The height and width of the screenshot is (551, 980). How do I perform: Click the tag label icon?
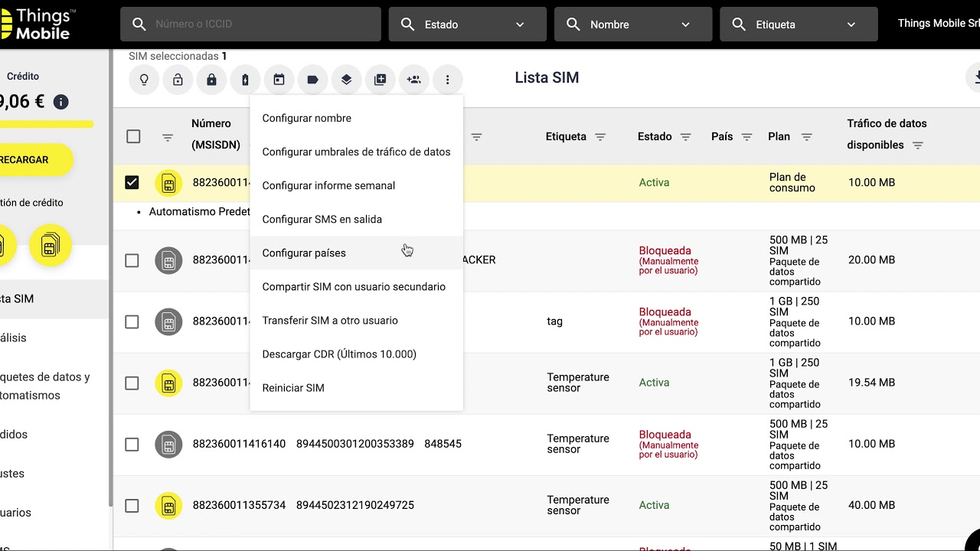click(312, 80)
